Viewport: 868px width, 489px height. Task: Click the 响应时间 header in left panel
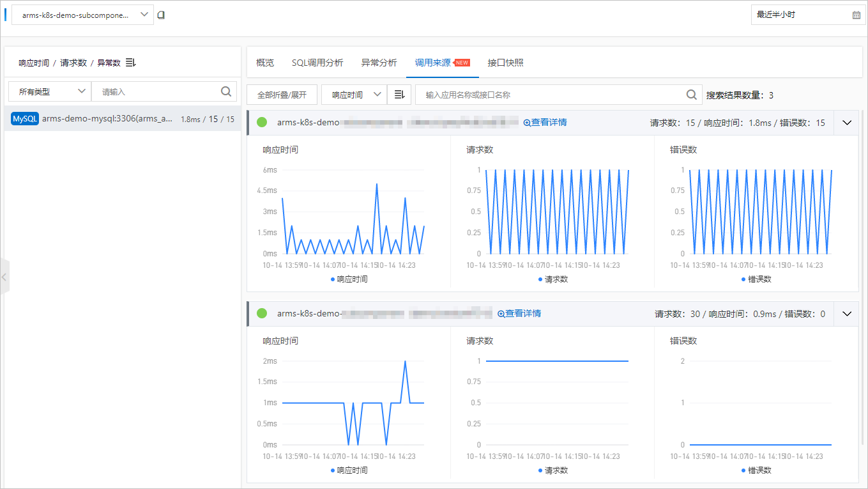tap(34, 63)
